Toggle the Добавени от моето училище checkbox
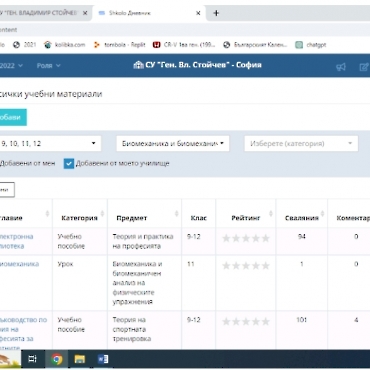The width and height of the screenshot is (370, 370). pos(69,163)
